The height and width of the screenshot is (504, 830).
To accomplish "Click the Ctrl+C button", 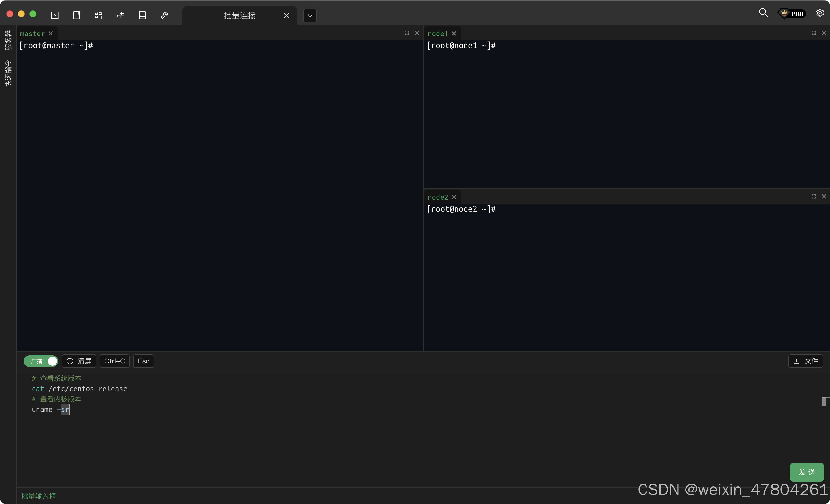I will tap(114, 361).
